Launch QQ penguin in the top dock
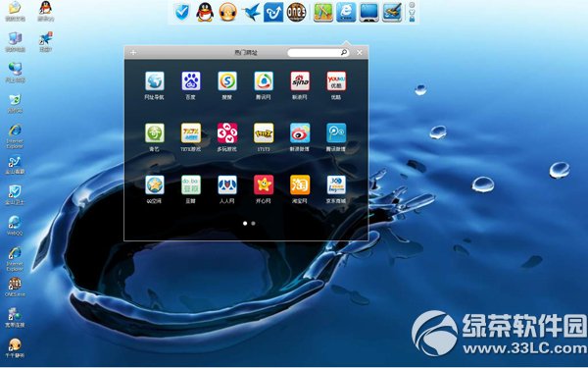This screenshot has height=368, width=588. [x=205, y=12]
